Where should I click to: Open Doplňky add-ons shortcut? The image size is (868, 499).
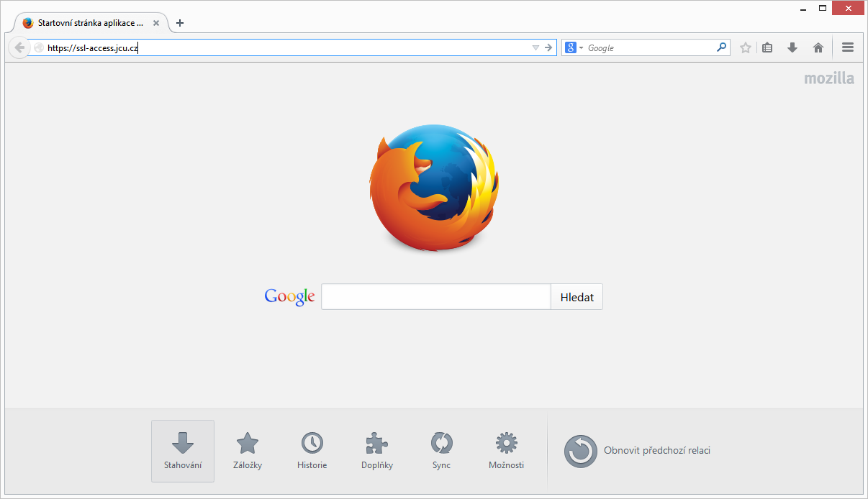[376, 451]
